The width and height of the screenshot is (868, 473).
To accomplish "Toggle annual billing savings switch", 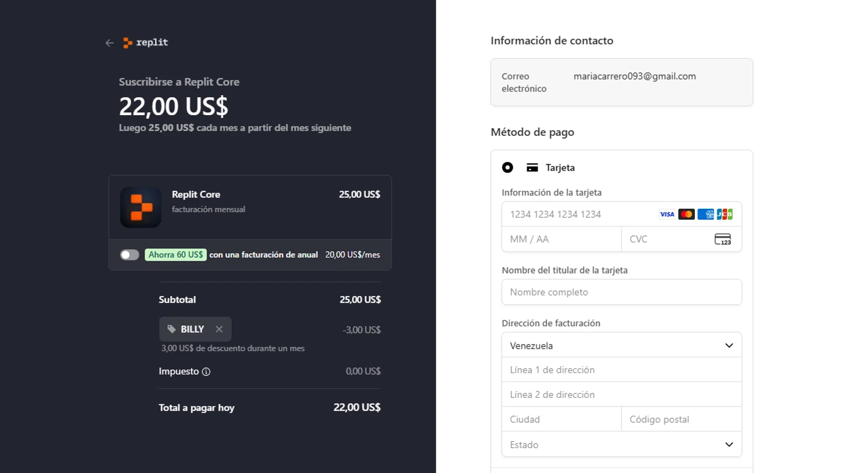I will pos(130,255).
